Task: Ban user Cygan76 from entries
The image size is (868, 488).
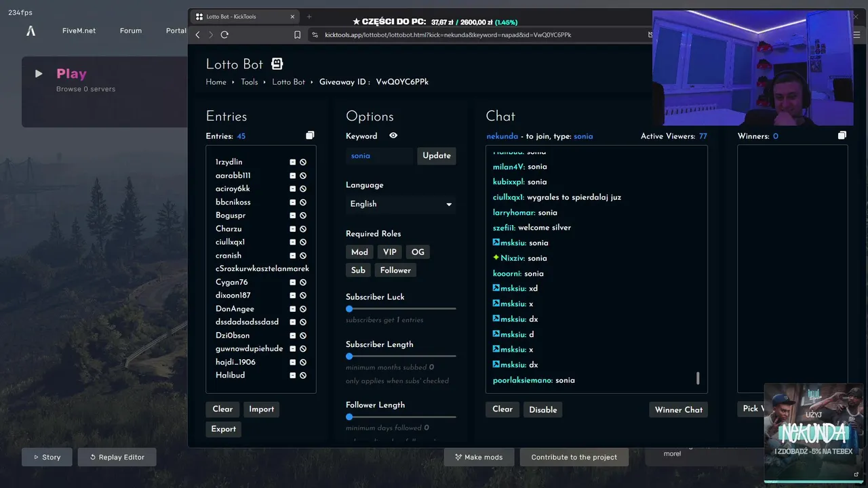Action: point(303,282)
